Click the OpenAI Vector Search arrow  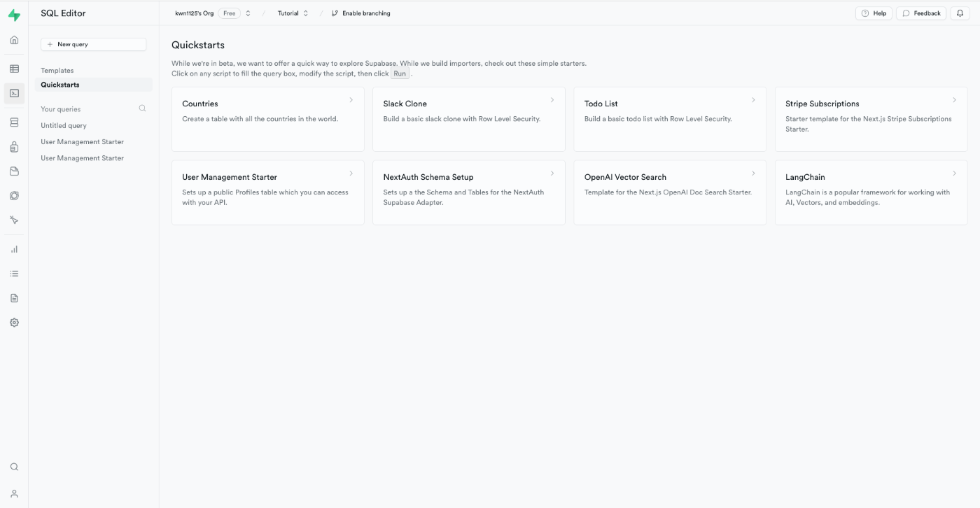753,174
